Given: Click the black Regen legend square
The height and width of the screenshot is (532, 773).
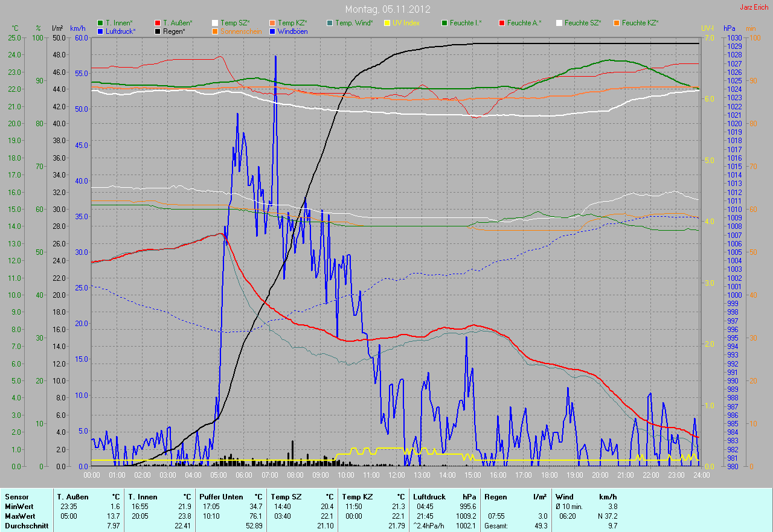Looking at the screenshot, I should coord(158,31).
